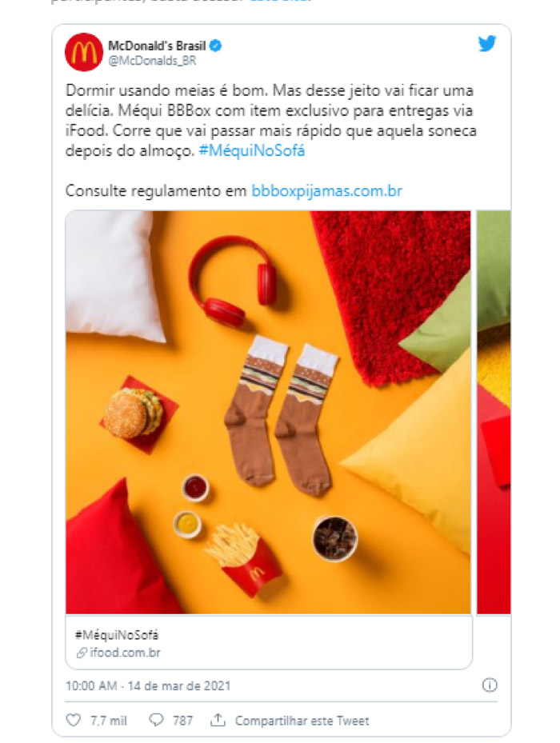Click the ifood.com.br card link
This screenshot has width=560, height=743.
(x=125, y=653)
